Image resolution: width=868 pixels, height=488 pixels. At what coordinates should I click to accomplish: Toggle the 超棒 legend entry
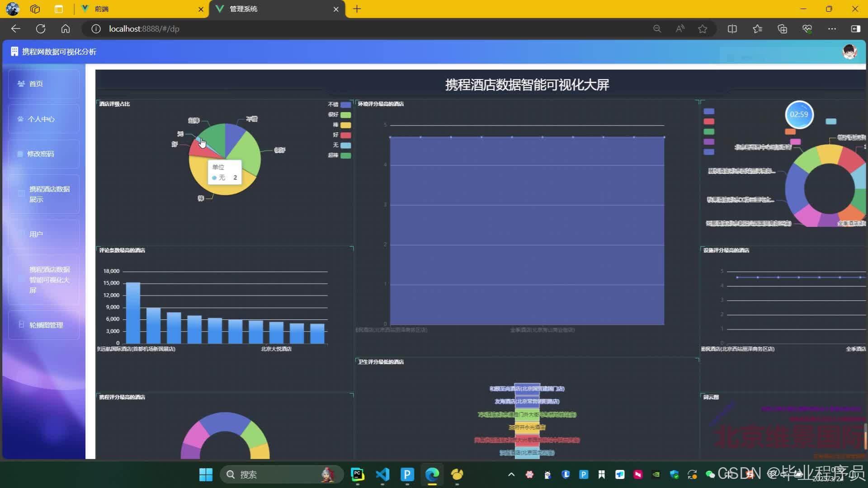(x=345, y=155)
